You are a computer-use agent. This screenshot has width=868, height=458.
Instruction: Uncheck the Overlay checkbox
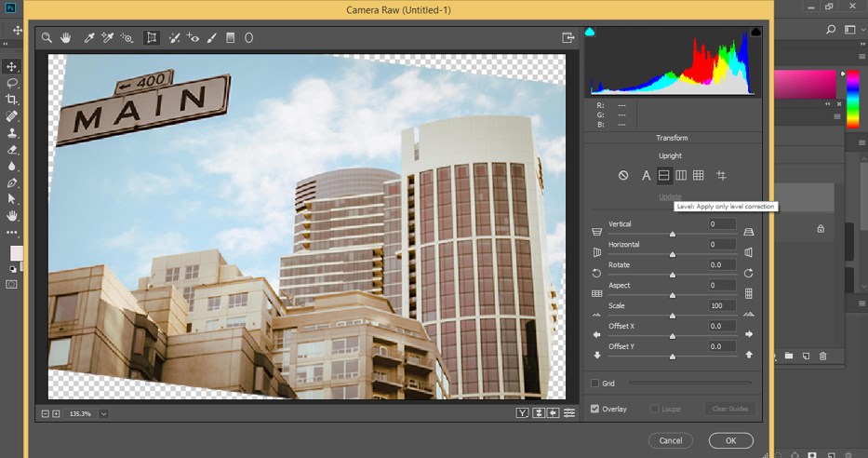(x=595, y=409)
